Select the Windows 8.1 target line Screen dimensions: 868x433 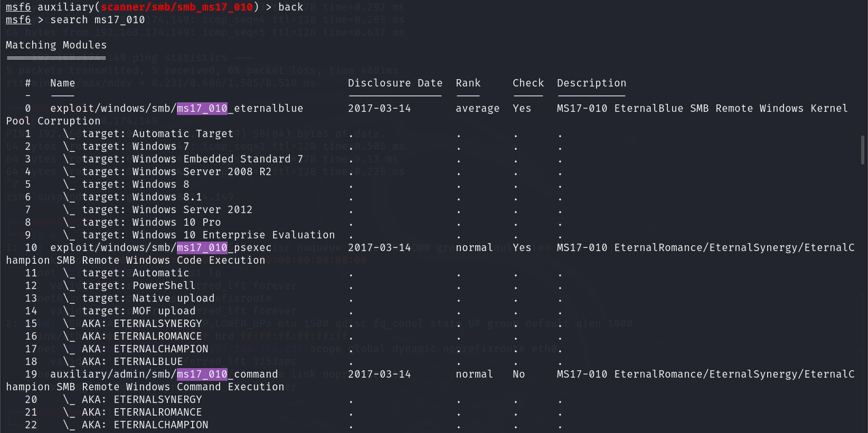pos(141,197)
